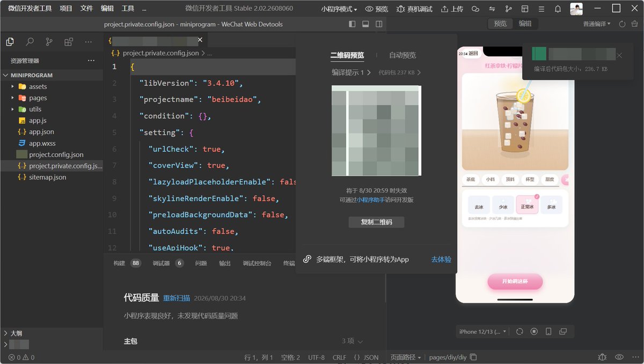Open the layout details icon in top toolbar
The width and height of the screenshot is (644, 364).
coord(525,9)
